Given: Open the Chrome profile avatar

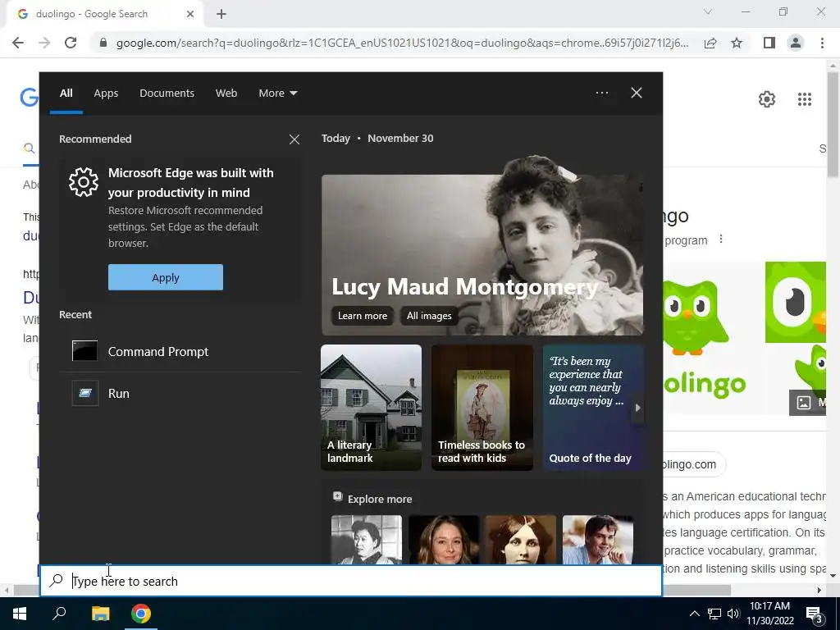Looking at the screenshot, I should point(796,43).
